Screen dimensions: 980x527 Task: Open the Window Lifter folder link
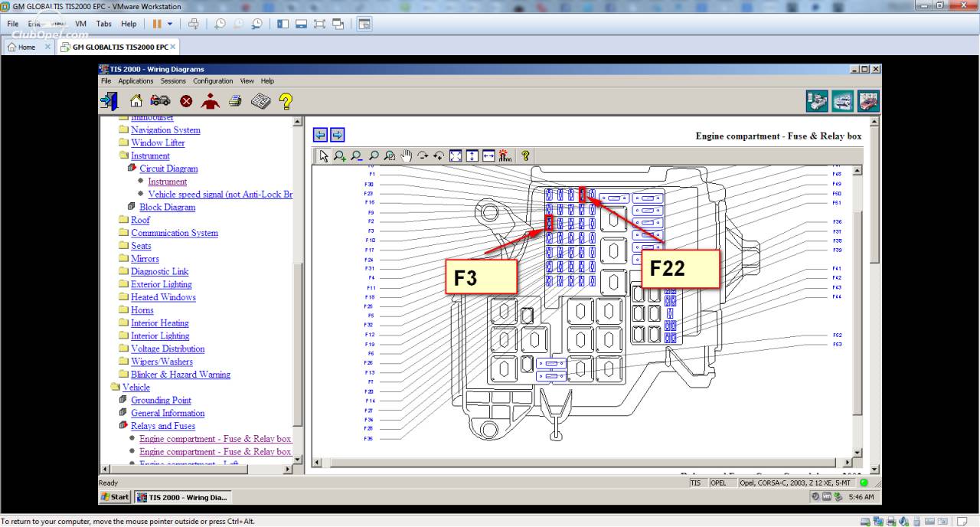(x=158, y=143)
